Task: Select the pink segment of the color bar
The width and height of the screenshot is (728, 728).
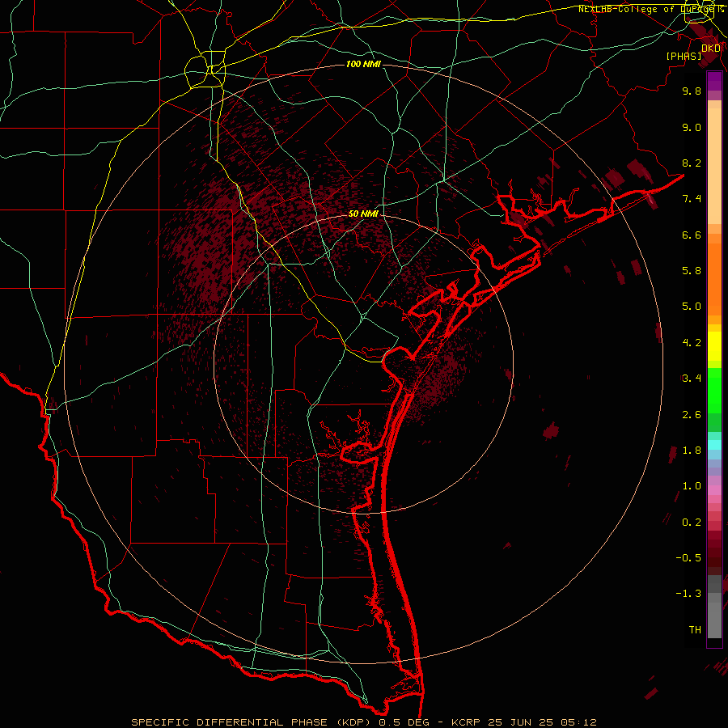Action: tap(714, 490)
